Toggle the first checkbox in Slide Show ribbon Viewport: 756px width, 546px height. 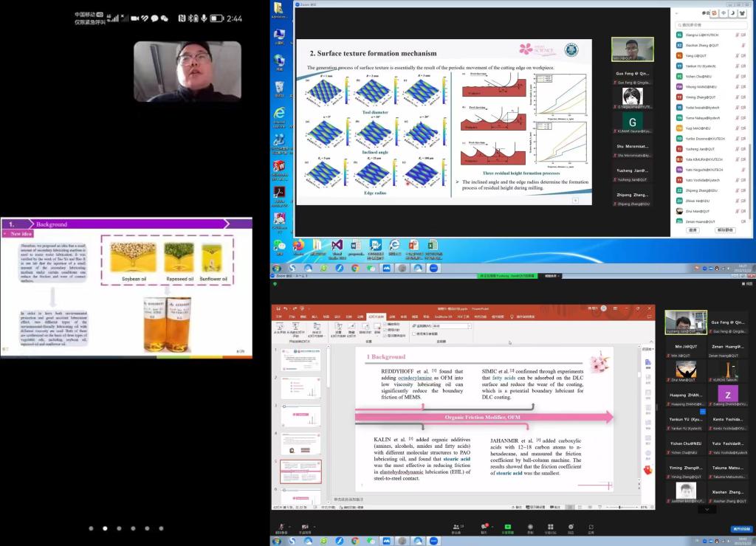(x=386, y=324)
